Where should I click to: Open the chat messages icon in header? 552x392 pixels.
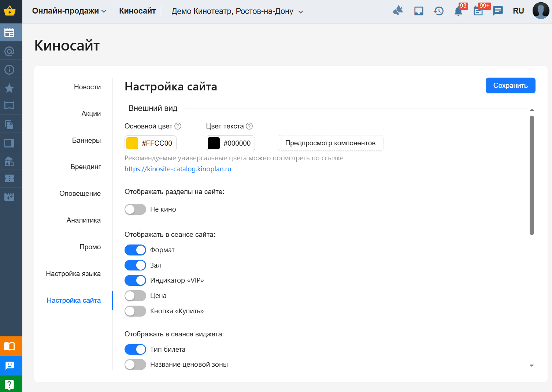pos(498,11)
